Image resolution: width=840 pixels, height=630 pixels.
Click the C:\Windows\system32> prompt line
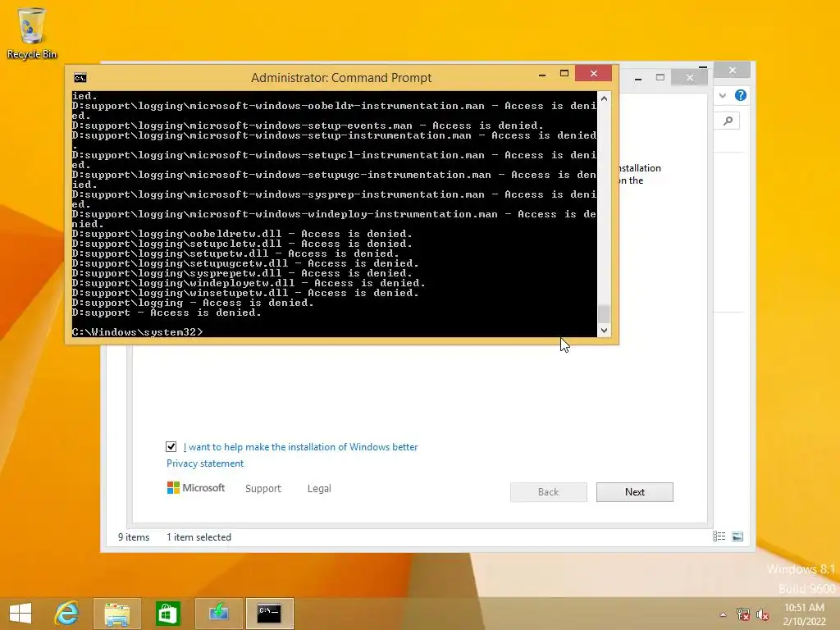point(138,332)
